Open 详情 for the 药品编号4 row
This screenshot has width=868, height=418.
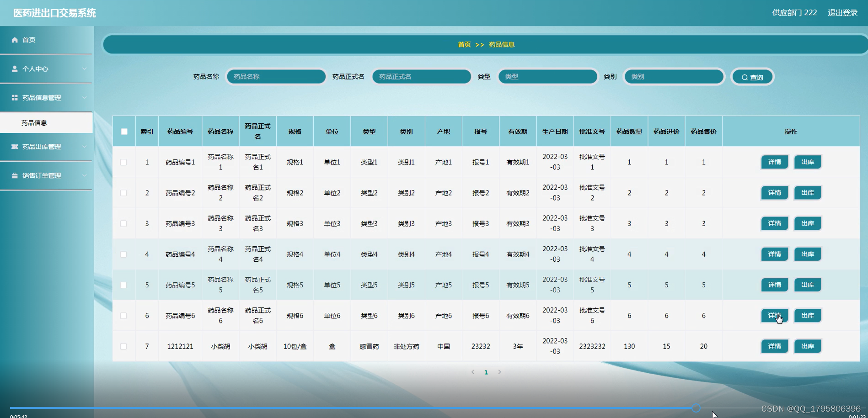tap(774, 254)
